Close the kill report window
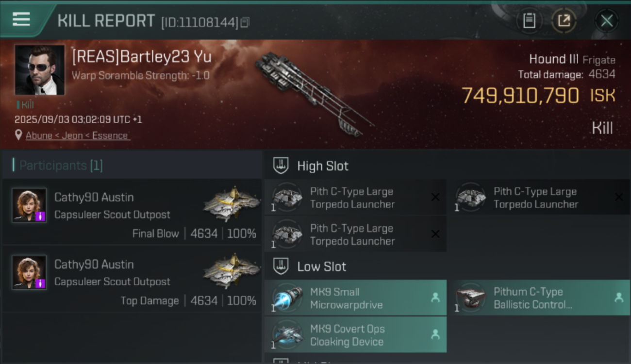The image size is (631, 364). point(607,21)
